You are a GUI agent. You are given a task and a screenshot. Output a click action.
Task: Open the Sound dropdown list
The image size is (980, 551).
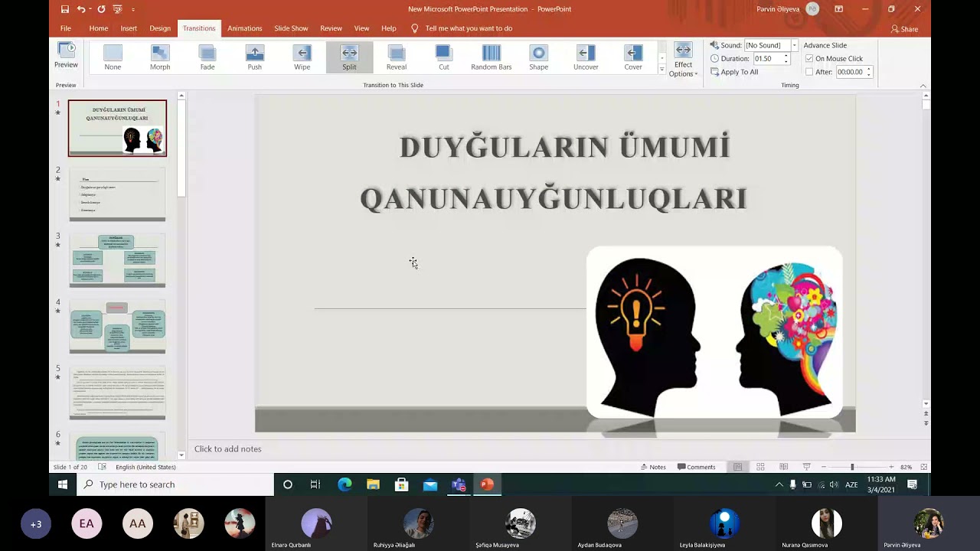point(794,45)
